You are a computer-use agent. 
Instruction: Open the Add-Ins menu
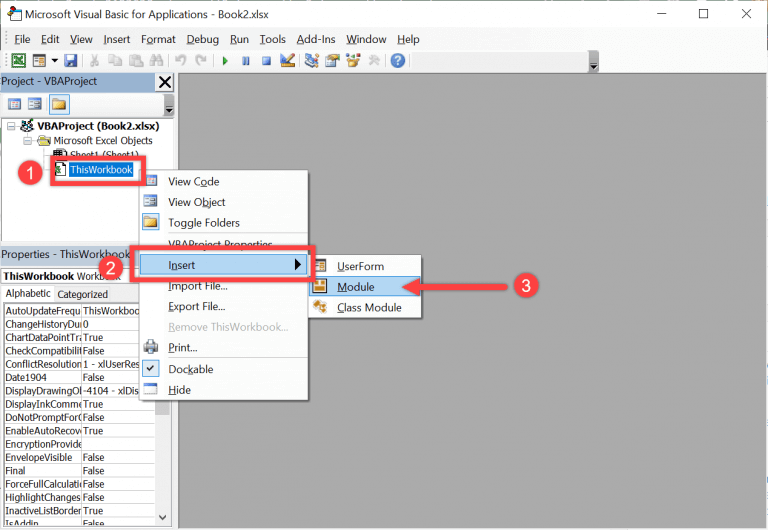tap(316, 39)
